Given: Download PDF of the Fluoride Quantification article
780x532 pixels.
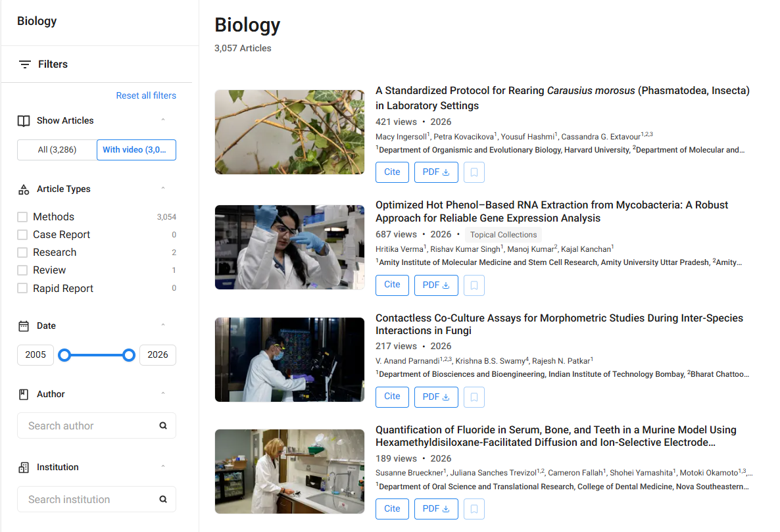Looking at the screenshot, I should pos(436,509).
